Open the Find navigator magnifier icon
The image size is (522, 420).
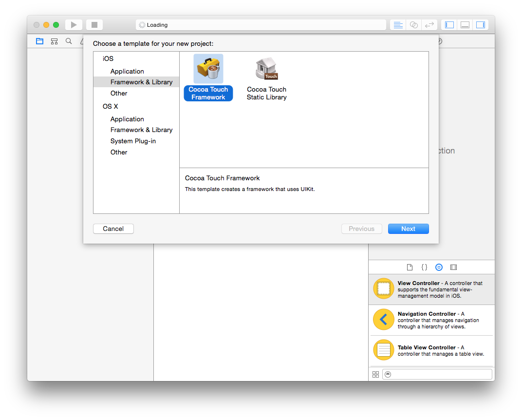pos(69,41)
